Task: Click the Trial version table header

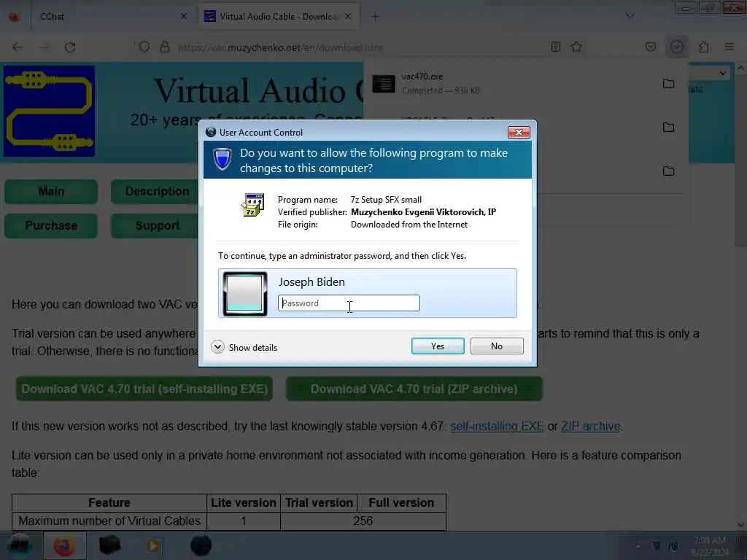Action: pos(319,502)
